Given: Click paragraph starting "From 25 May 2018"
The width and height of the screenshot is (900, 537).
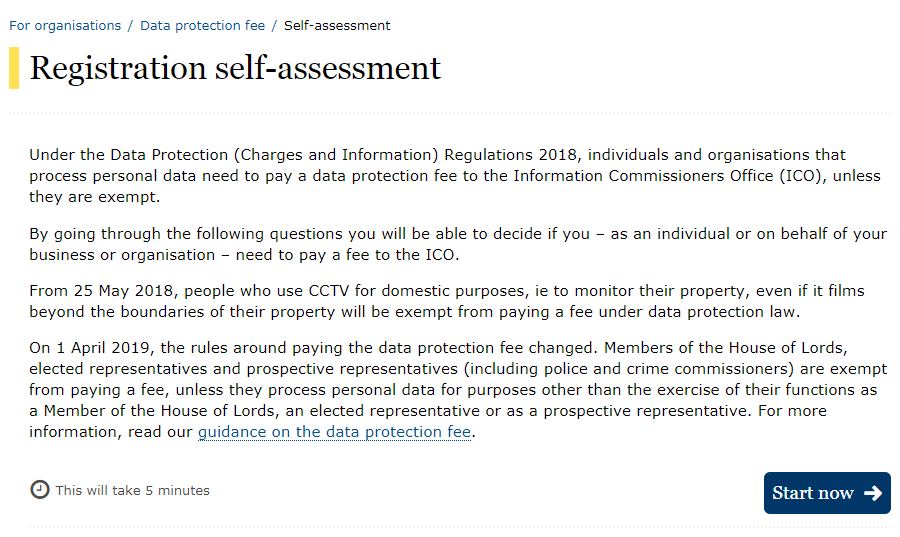Looking at the screenshot, I should [447, 301].
